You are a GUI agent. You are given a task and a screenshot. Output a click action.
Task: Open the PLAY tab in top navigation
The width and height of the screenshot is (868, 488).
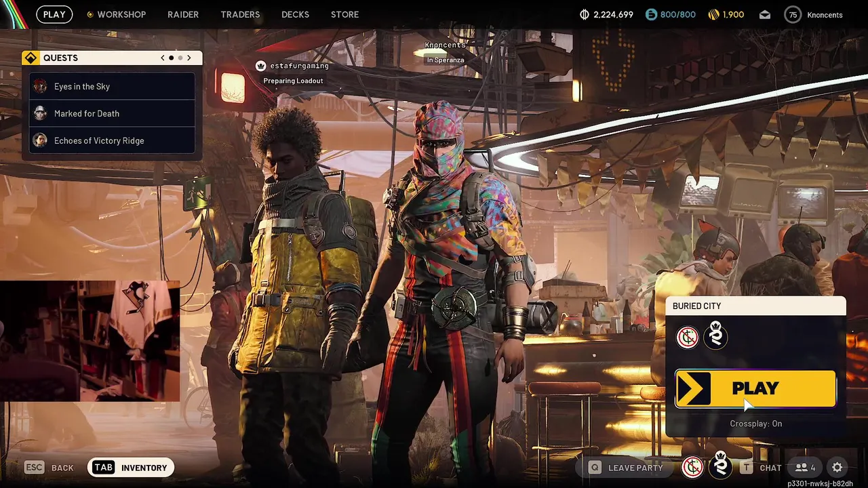[54, 14]
